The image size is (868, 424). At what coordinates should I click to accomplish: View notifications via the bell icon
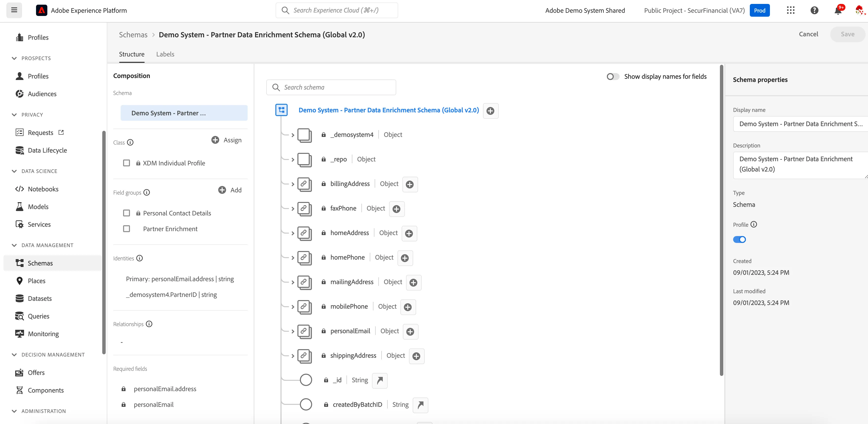(x=838, y=11)
